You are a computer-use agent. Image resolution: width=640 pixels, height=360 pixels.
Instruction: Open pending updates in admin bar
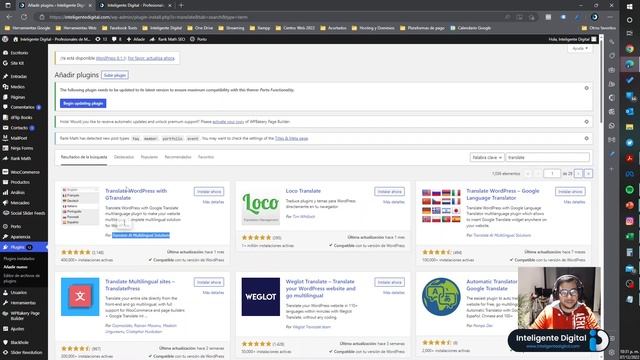point(101,39)
